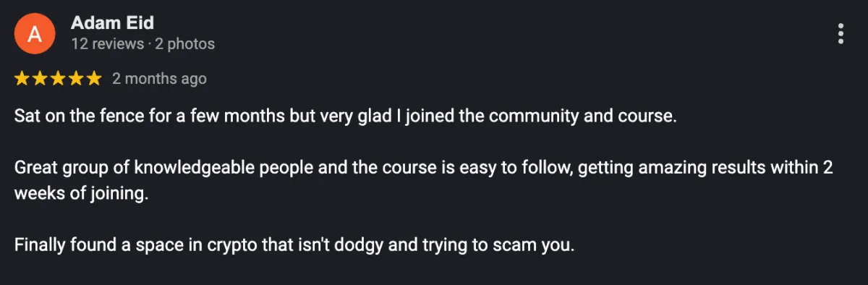Click the orange "A" profile avatar

33,34
